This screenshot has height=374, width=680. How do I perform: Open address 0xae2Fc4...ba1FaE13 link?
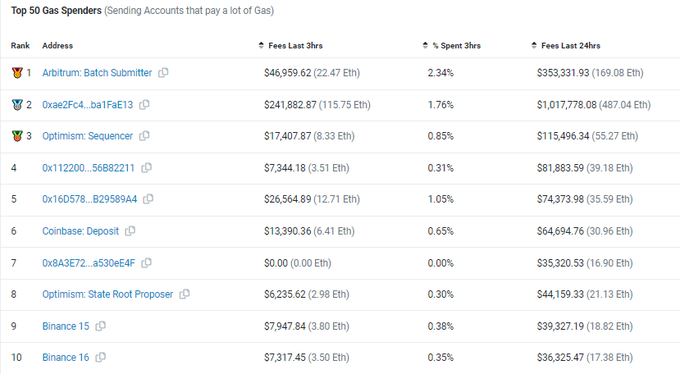(x=88, y=105)
